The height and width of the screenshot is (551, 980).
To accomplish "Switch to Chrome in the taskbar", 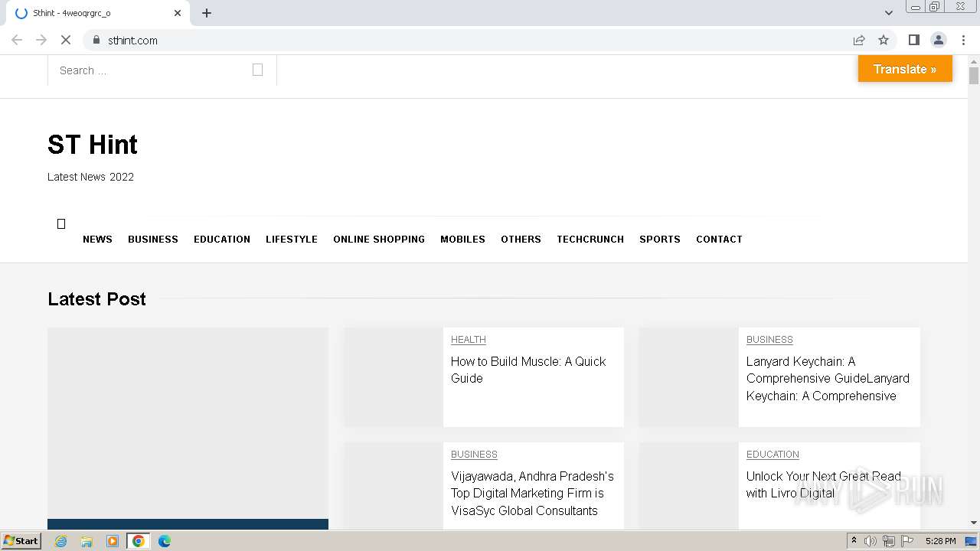I will point(139,541).
